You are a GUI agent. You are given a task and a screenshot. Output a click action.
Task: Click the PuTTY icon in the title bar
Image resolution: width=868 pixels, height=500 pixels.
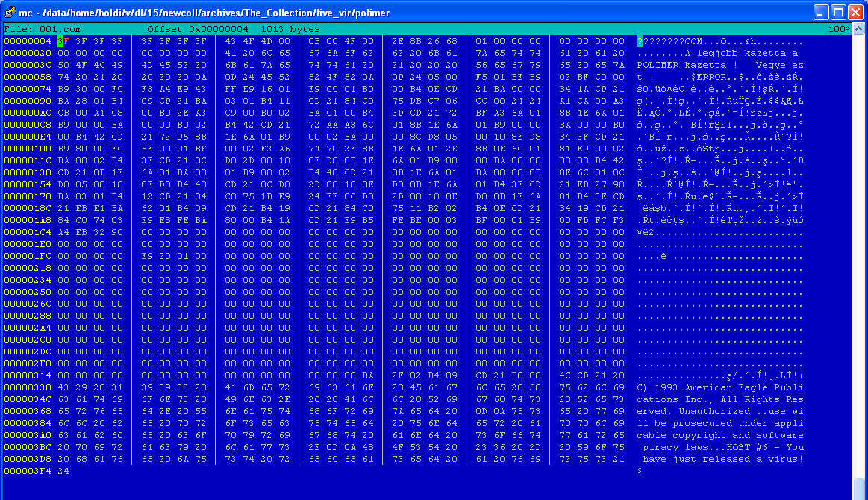click(x=10, y=12)
